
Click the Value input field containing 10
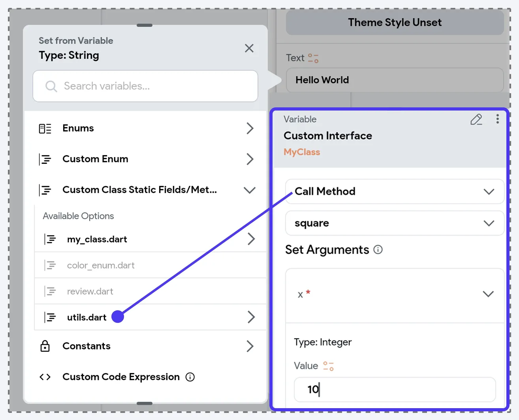[395, 390]
